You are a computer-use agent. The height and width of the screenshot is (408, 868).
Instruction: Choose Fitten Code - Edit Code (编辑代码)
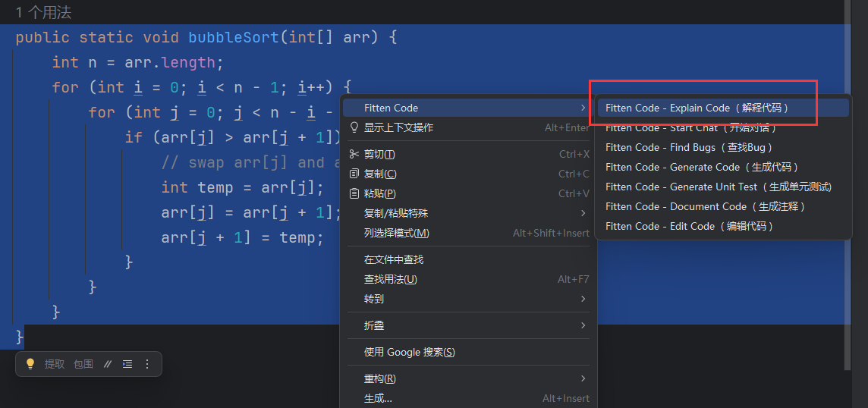click(x=723, y=227)
